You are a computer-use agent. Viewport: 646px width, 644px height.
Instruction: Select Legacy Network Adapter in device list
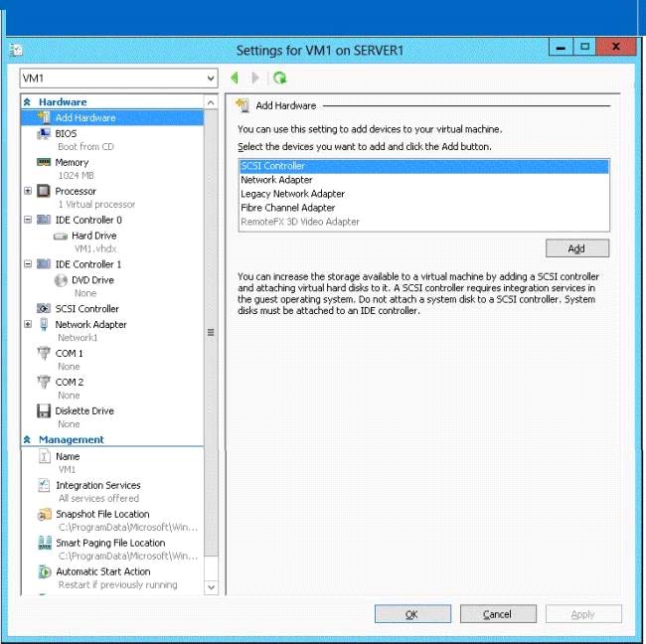292,194
